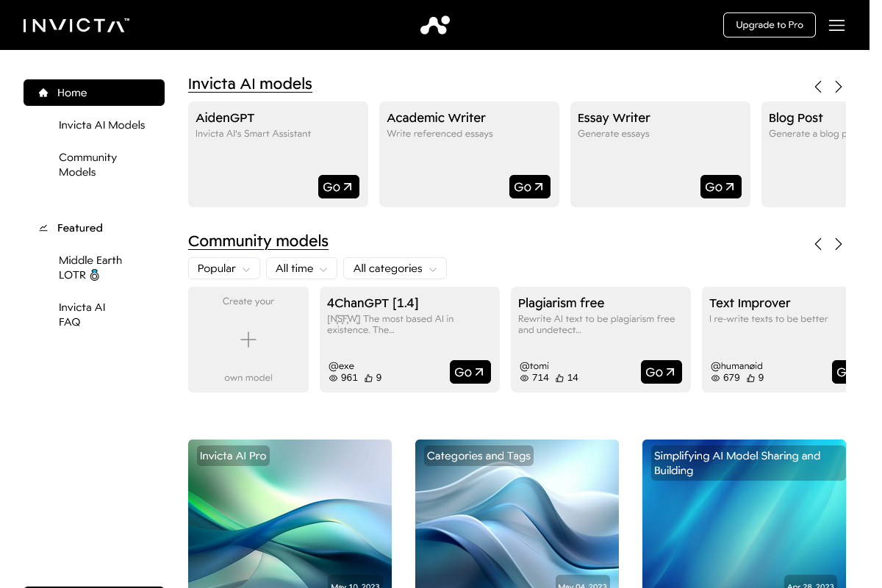Viewport: 882px width, 588px height.
Task: Like the 4ChanGPT model thumbs-up
Action: (x=369, y=378)
